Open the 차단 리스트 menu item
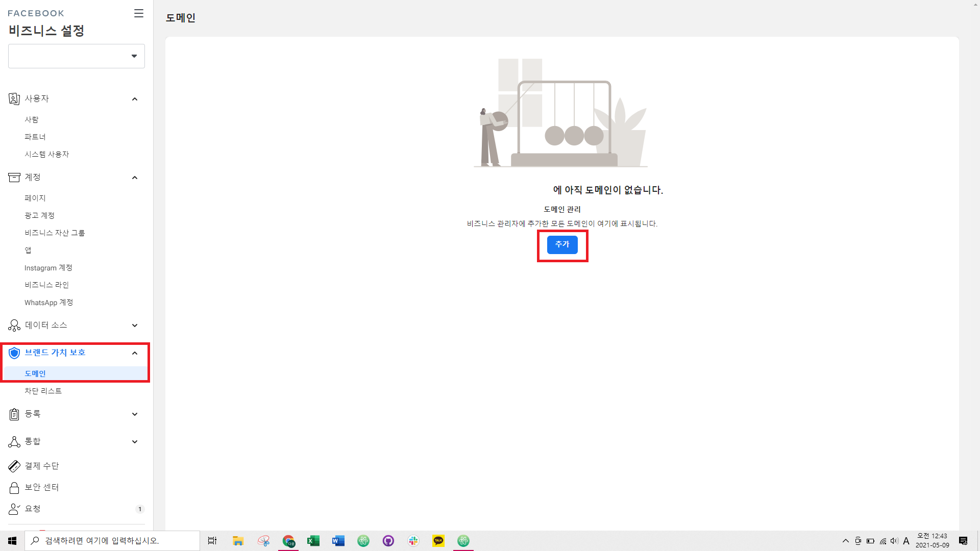The height and width of the screenshot is (551, 980). (43, 391)
